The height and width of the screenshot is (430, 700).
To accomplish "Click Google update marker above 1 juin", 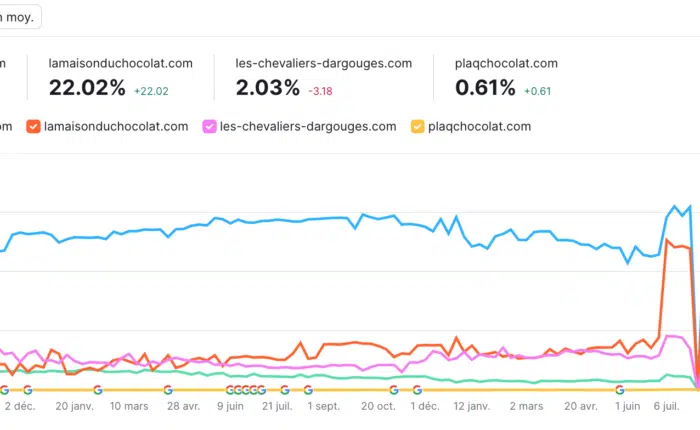I will (x=620, y=390).
